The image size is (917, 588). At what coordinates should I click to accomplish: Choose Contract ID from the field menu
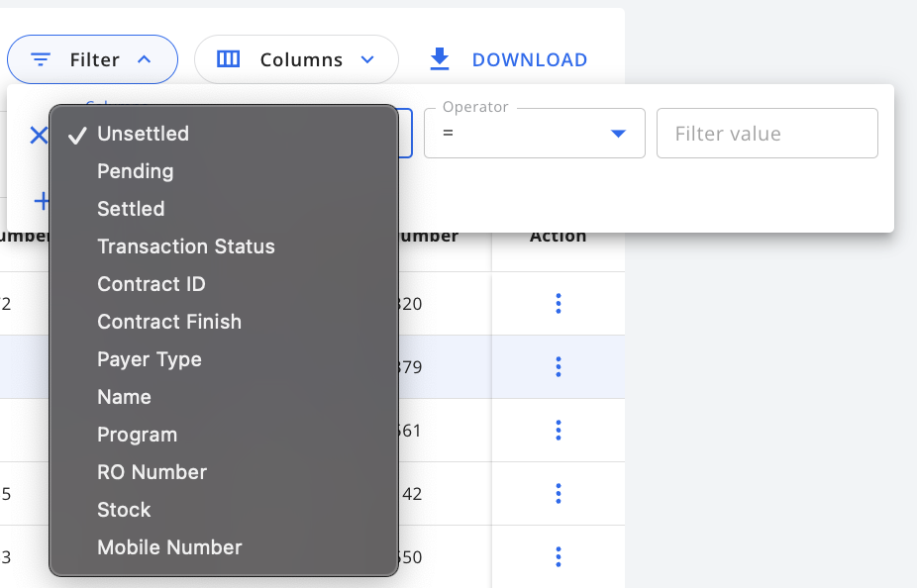(x=151, y=284)
